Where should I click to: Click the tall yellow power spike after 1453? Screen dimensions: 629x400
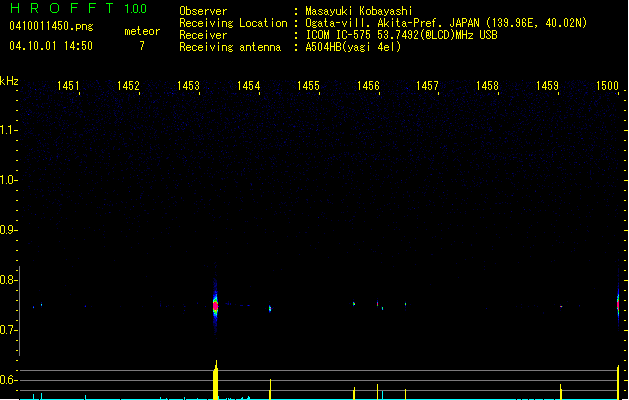click(x=215, y=380)
